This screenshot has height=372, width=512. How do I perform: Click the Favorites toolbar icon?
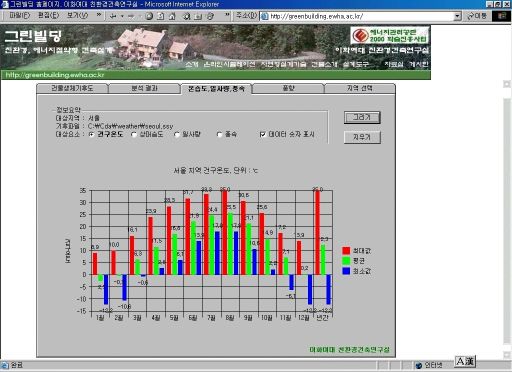coord(198,16)
